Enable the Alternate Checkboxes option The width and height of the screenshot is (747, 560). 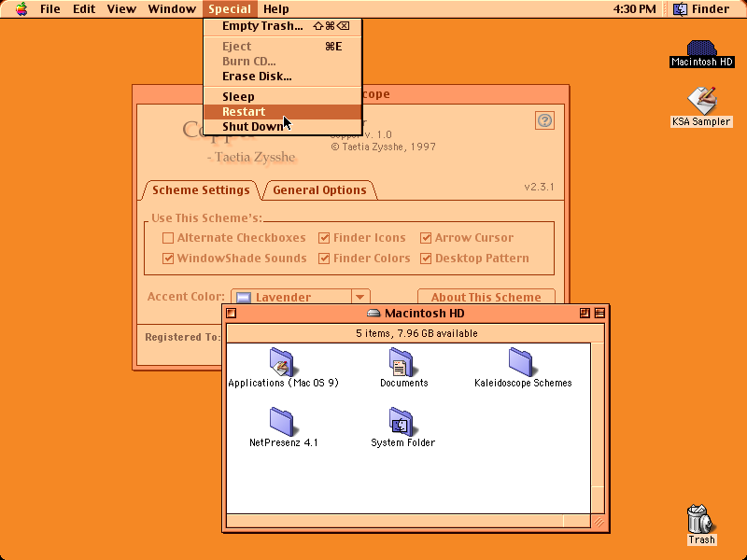[168, 238]
